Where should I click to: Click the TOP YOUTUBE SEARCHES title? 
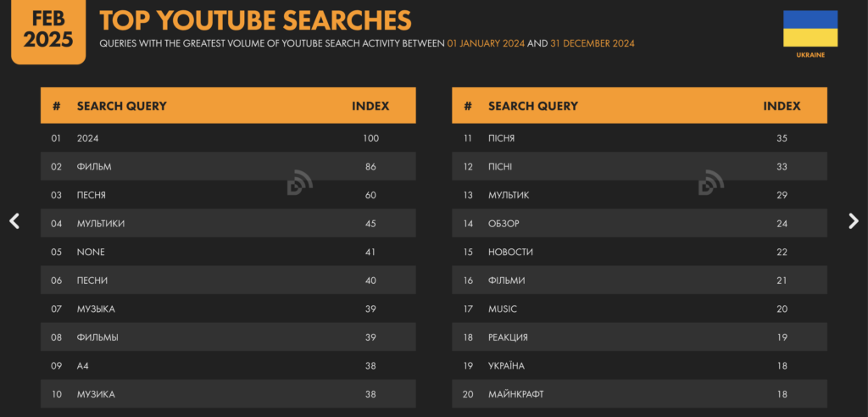(255, 20)
